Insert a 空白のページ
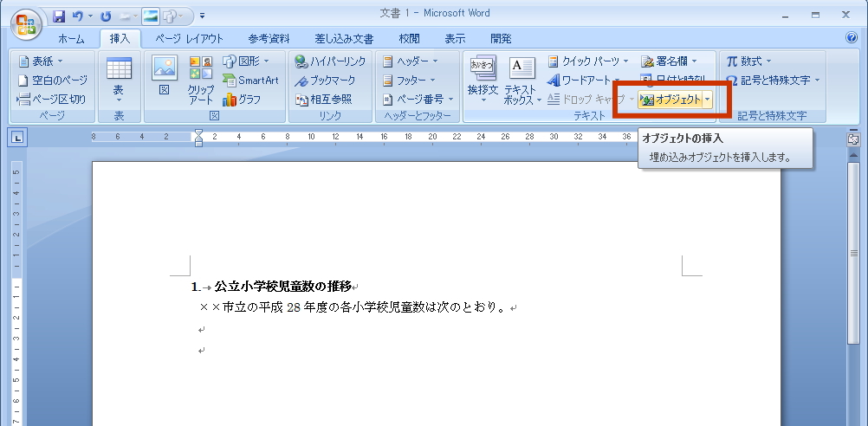868x426 pixels. click(53, 81)
